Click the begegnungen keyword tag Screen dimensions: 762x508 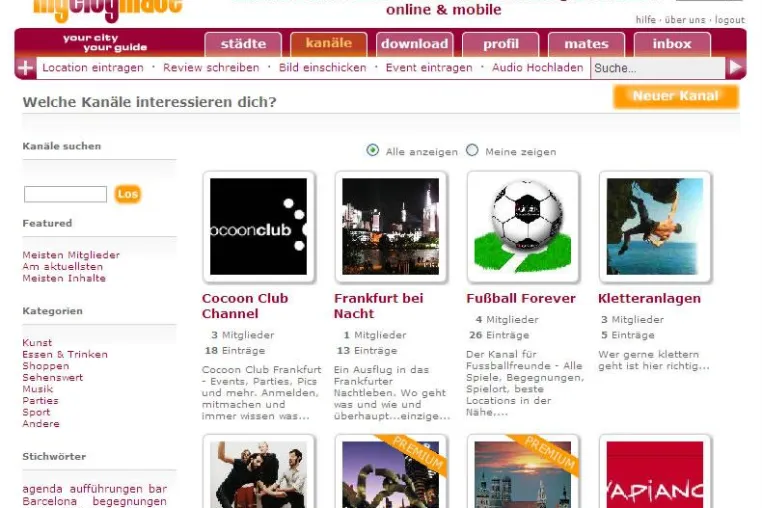130,501
